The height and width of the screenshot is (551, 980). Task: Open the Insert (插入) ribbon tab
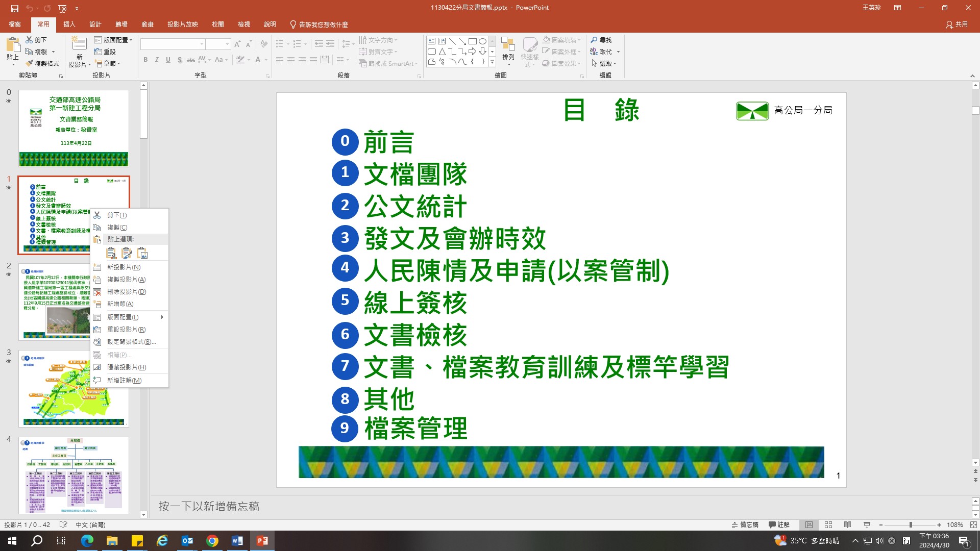69,24
